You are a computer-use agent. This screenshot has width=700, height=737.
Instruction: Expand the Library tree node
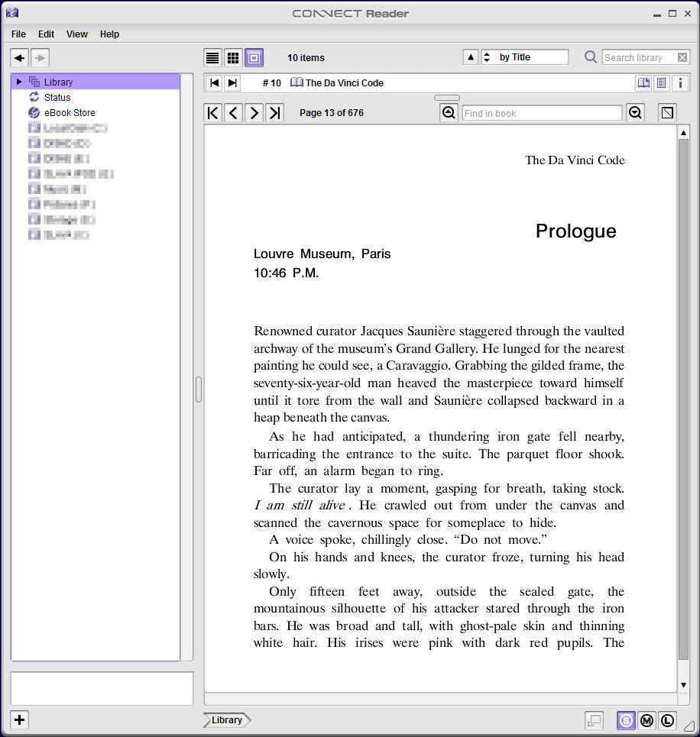(19, 82)
